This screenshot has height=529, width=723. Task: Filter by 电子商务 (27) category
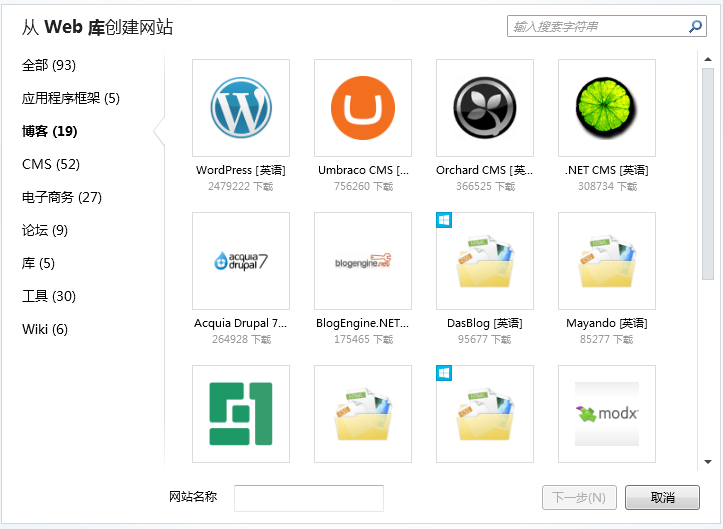(x=62, y=197)
